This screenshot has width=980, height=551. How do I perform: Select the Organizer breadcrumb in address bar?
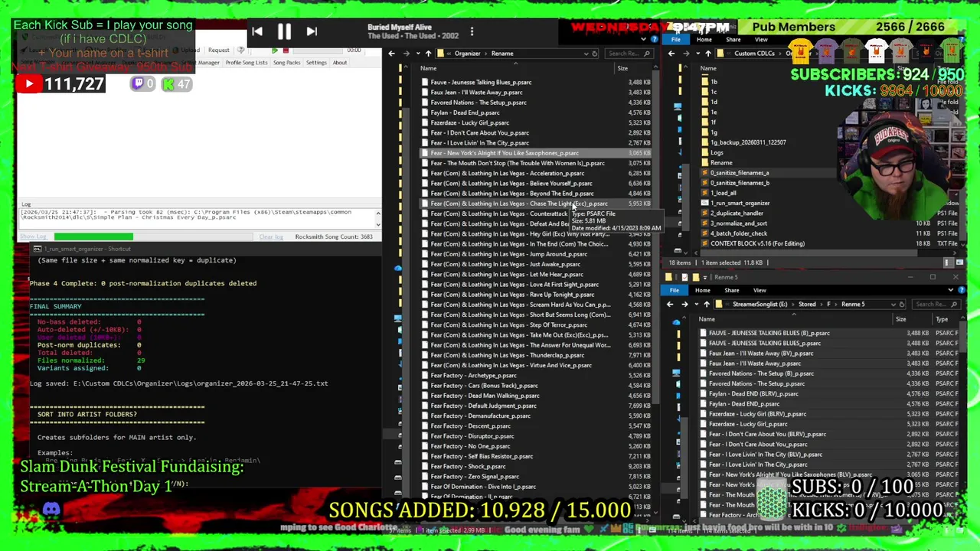point(467,54)
